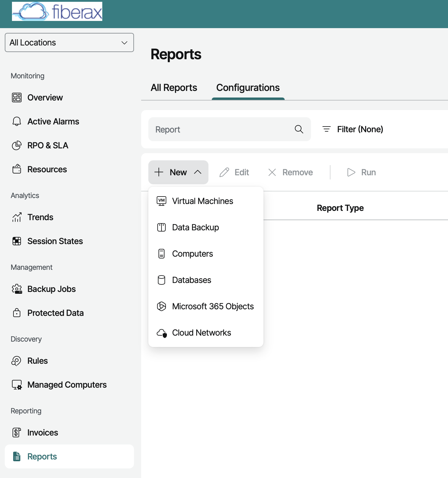The height and width of the screenshot is (478, 448).
Task: Click the Computers device icon in menu
Action: pyautogui.click(x=161, y=254)
